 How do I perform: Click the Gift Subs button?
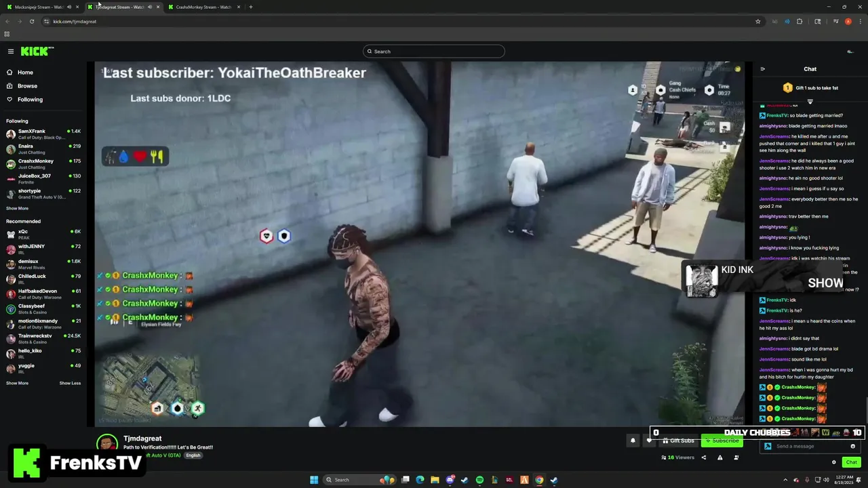point(679,441)
